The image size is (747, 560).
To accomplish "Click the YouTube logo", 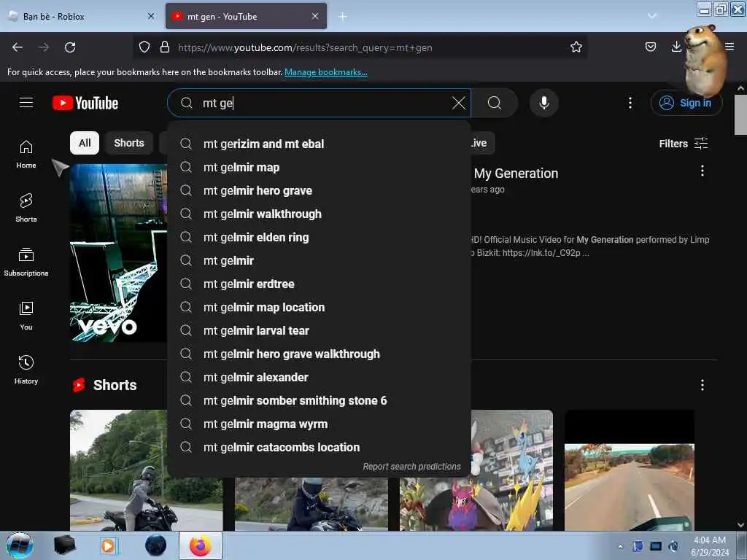I will [x=85, y=103].
